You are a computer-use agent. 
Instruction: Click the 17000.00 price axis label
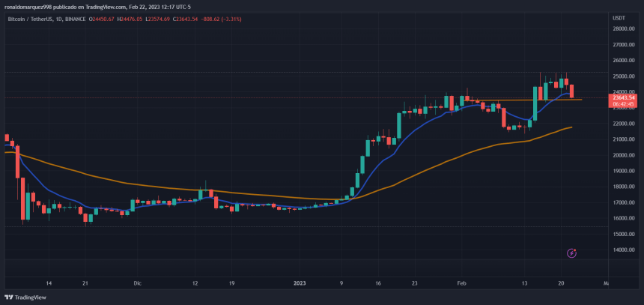click(x=624, y=202)
